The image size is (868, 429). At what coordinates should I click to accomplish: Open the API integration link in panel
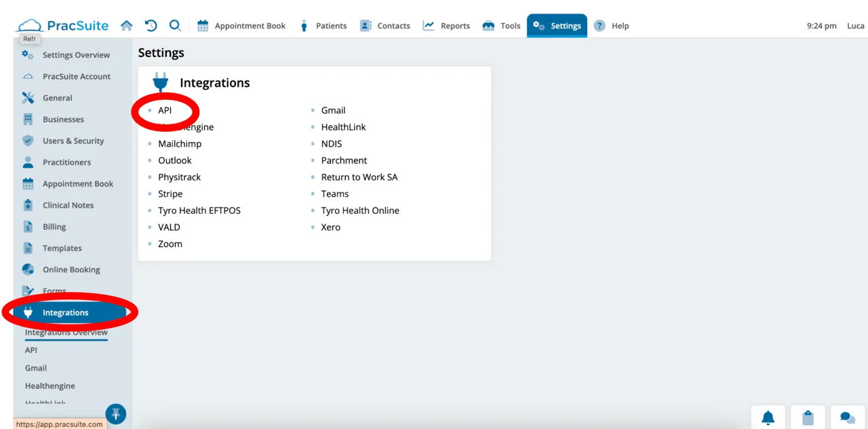pos(165,110)
